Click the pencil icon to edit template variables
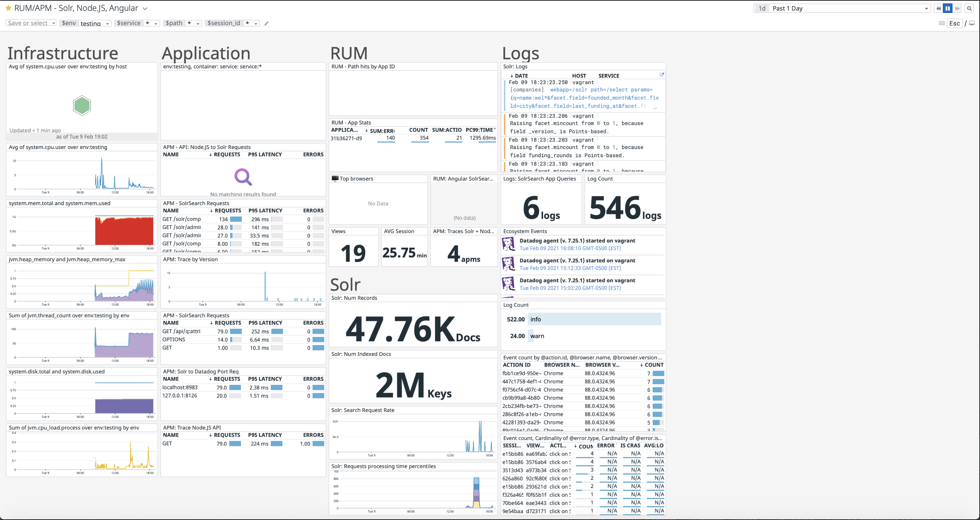The width and height of the screenshot is (980, 520). click(266, 23)
